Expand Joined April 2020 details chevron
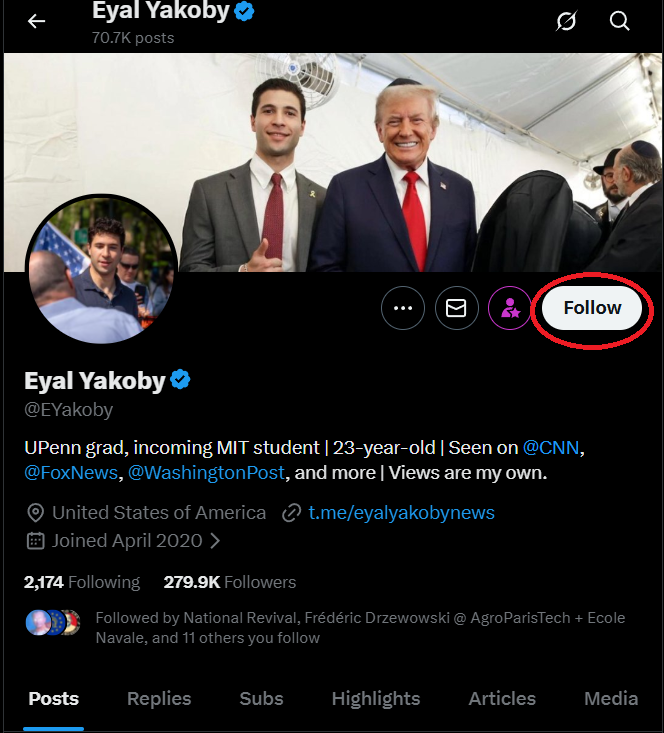The image size is (664, 733). [x=215, y=541]
